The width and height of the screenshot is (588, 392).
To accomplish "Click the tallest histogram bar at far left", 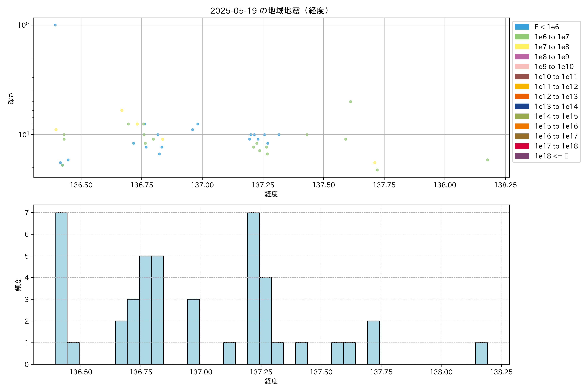I will tap(61, 288).
